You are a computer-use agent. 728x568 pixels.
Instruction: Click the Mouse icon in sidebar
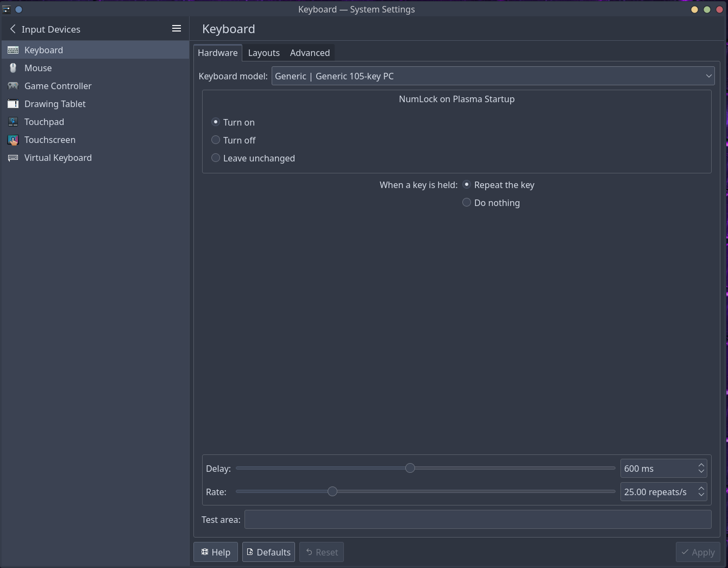[13, 68]
